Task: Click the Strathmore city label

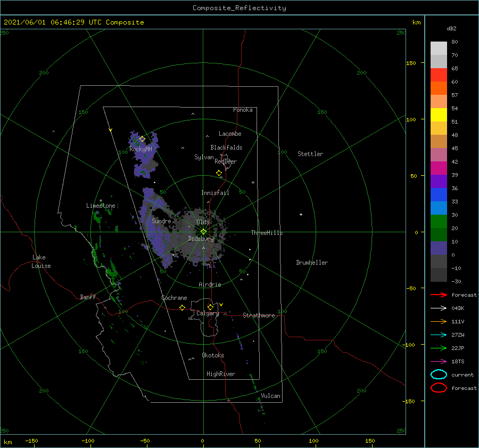Action: click(259, 315)
